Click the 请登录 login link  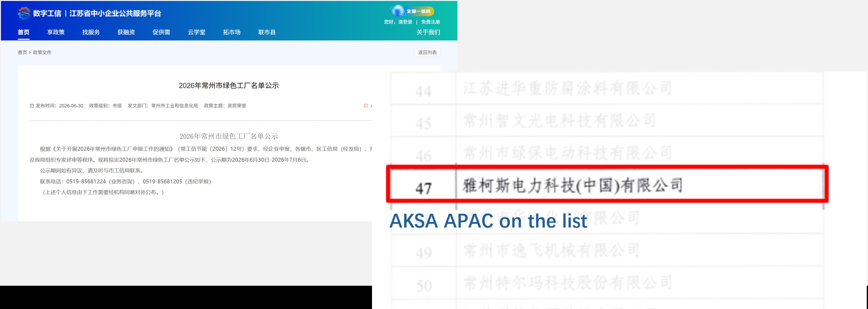(x=405, y=22)
